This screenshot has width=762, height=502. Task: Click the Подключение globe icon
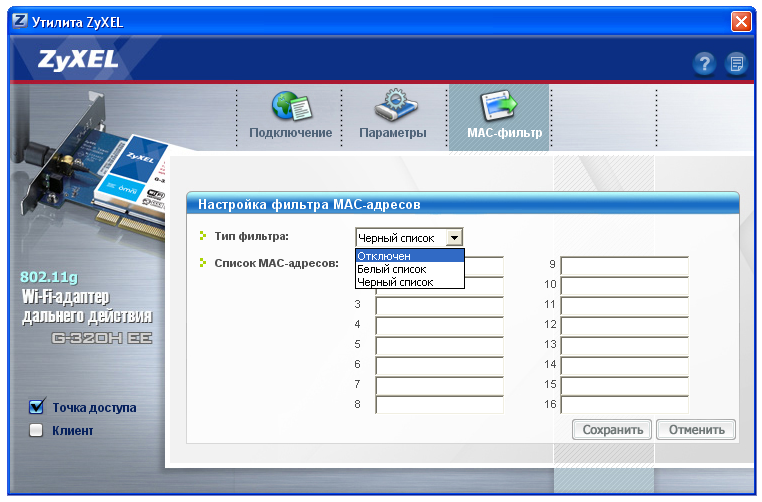click(291, 106)
